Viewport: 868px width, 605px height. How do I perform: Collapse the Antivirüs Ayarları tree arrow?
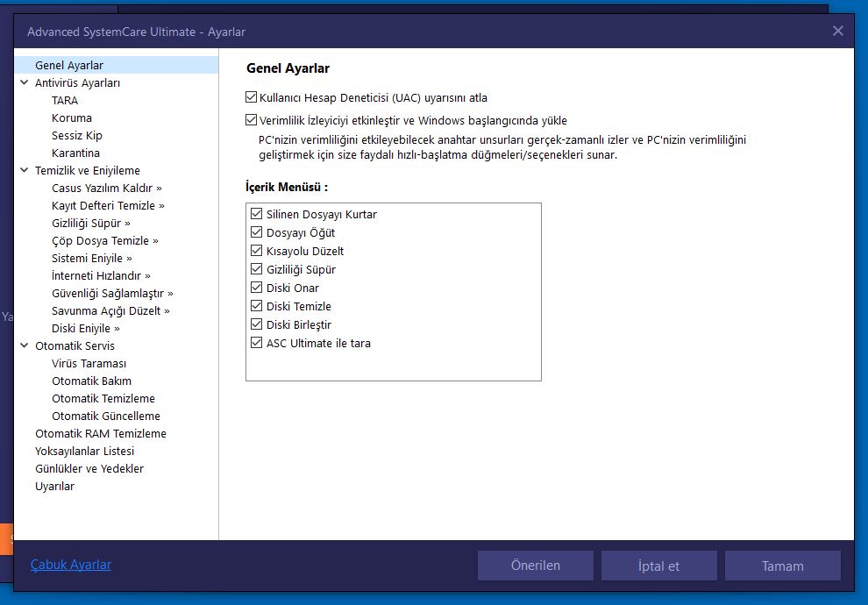[x=25, y=82]
